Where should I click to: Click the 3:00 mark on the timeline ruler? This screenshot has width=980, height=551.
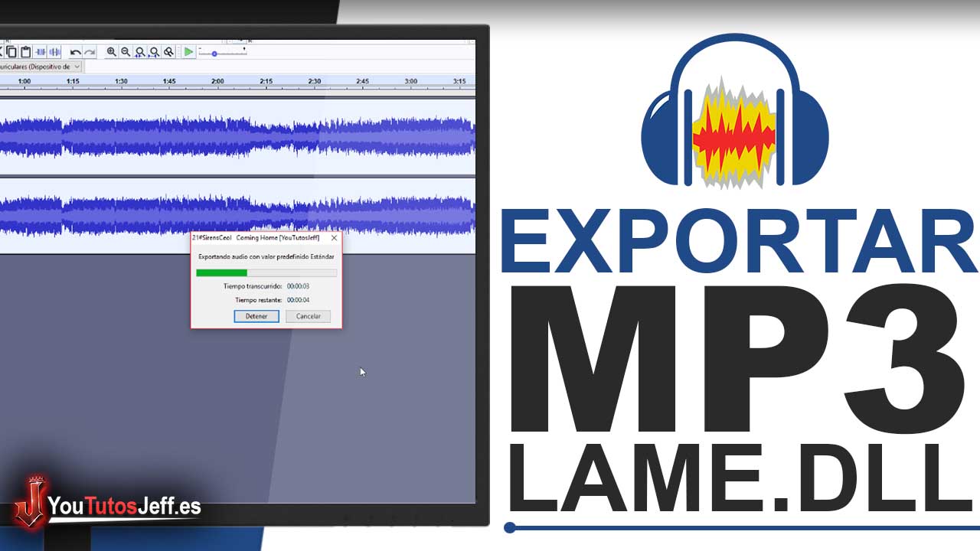410,81
